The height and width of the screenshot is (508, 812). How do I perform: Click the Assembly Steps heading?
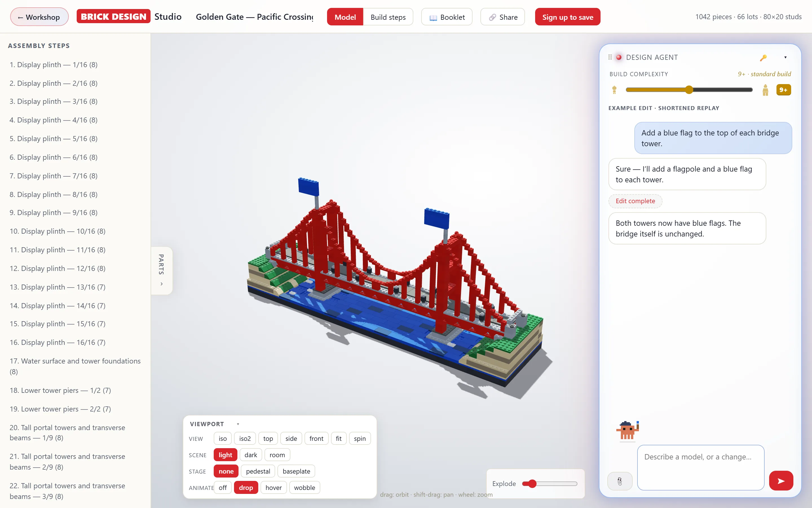click(x=39, y=46)
